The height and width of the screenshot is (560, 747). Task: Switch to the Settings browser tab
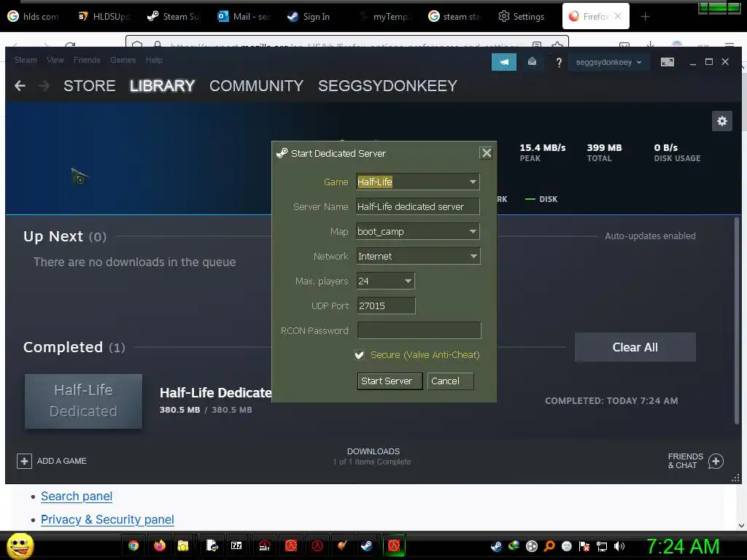(522, 17)
